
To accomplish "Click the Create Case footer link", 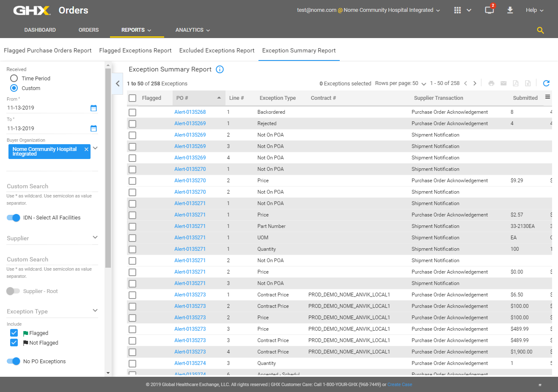I will tap(400, 385).
